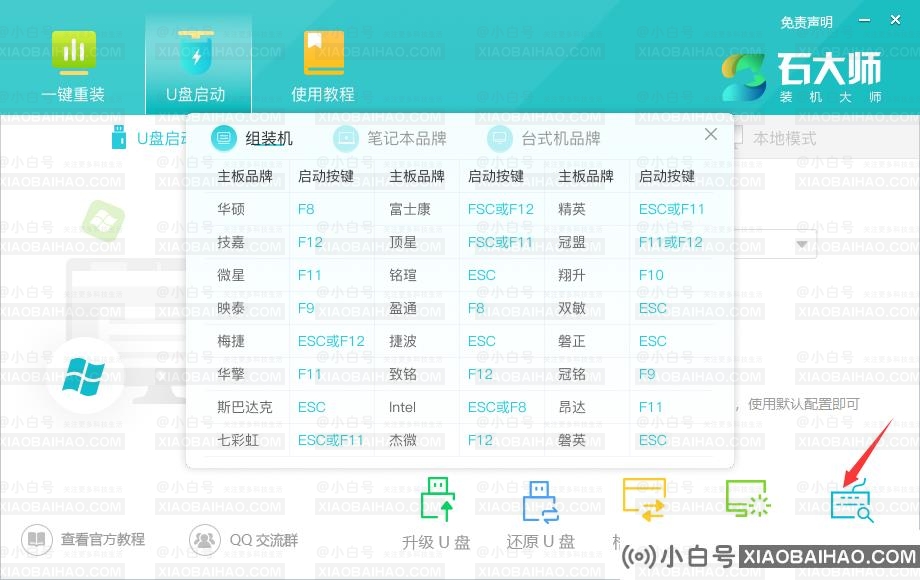
Task: Click the 查看官方教程 book icon
Action: 36,540
